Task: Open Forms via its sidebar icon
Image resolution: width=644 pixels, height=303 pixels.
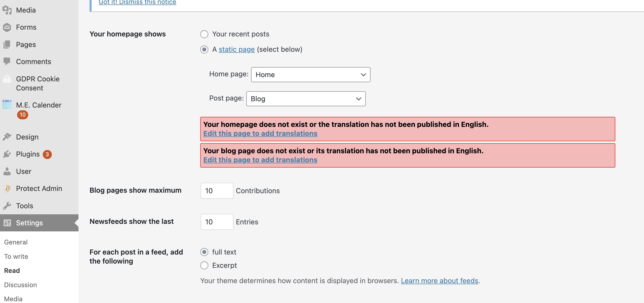Action: click(x=7, y=27)
